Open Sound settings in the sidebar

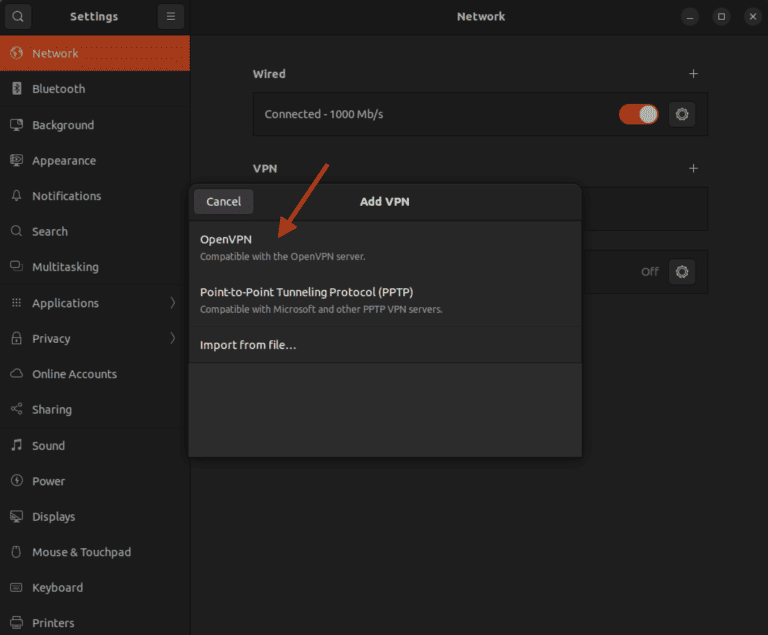pyautogui.click(x=48, y=446)
